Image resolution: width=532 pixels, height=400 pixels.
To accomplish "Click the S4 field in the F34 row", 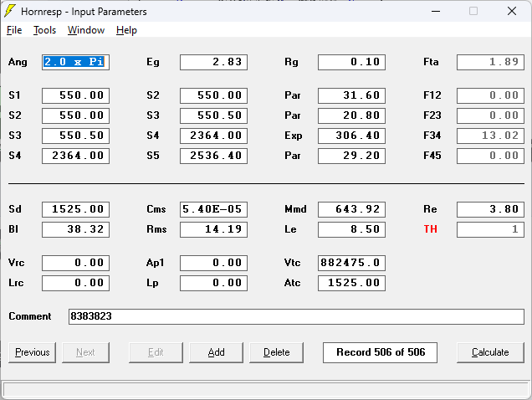I will (214, 136).
